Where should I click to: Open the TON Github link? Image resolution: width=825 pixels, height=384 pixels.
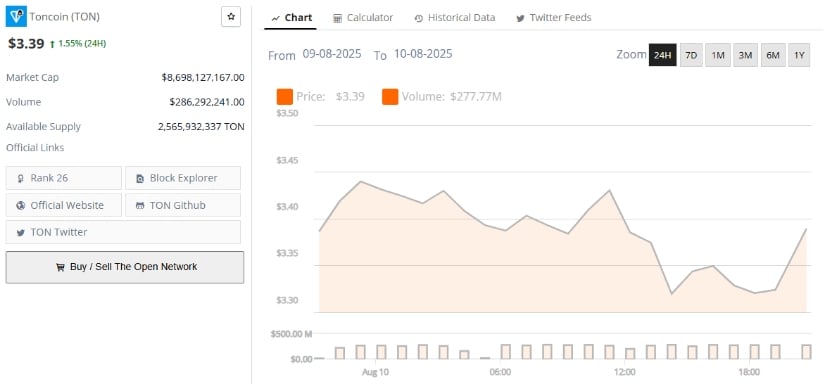click(x=183, y=205)
